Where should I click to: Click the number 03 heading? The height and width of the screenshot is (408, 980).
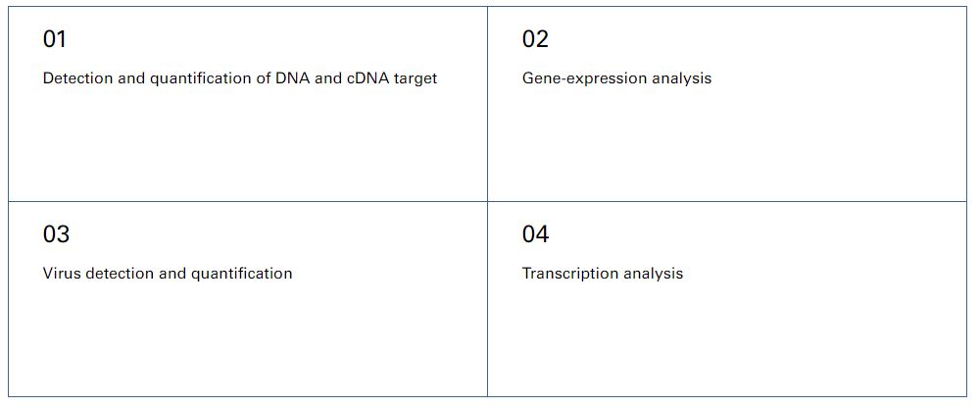click(x=56, y=234)
